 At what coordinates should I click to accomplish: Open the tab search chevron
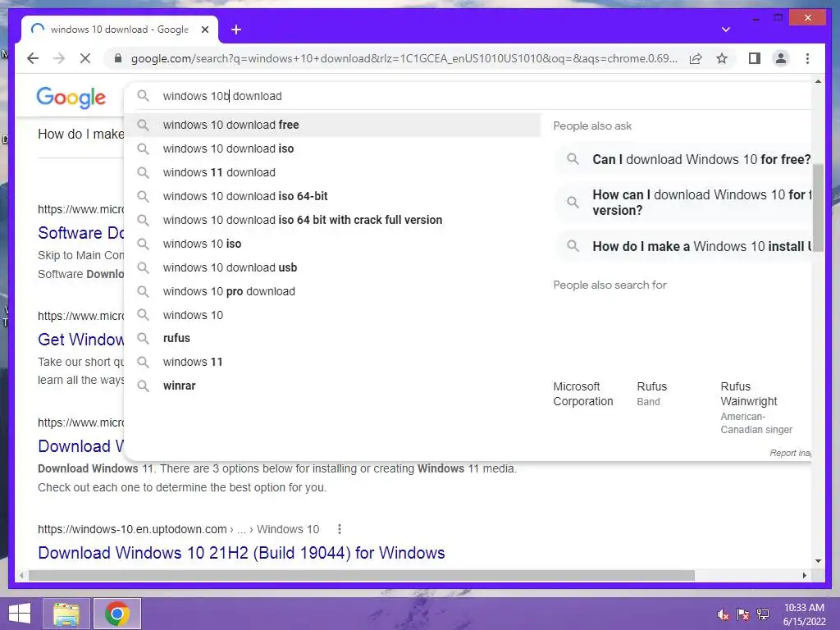pyautogui.click(x=726, y=30)
